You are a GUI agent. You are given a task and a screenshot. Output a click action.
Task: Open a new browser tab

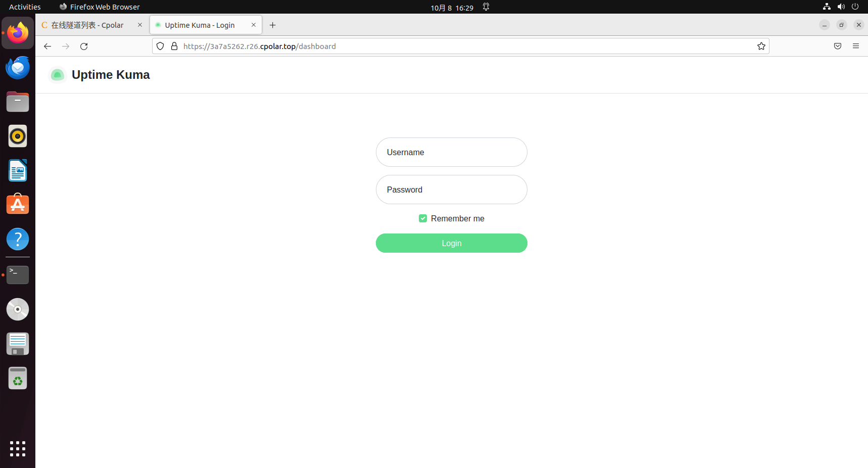pyautogui.click(x=273, y=25)
